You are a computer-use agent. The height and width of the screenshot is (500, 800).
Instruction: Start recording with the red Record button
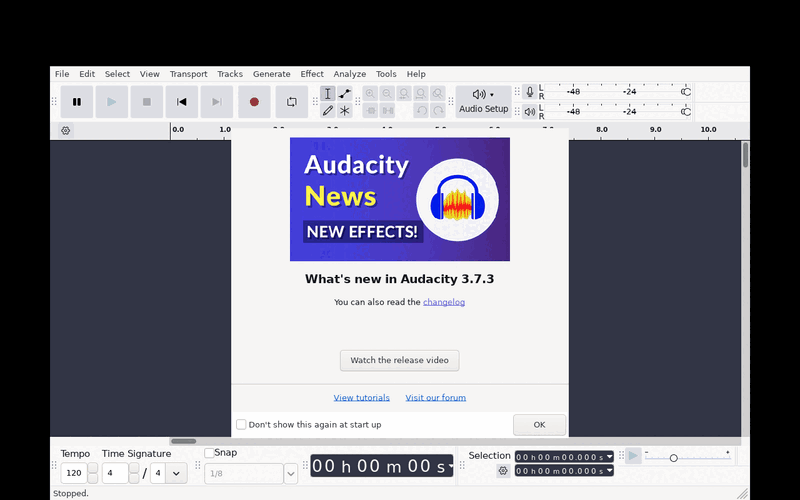pos(254,102)
